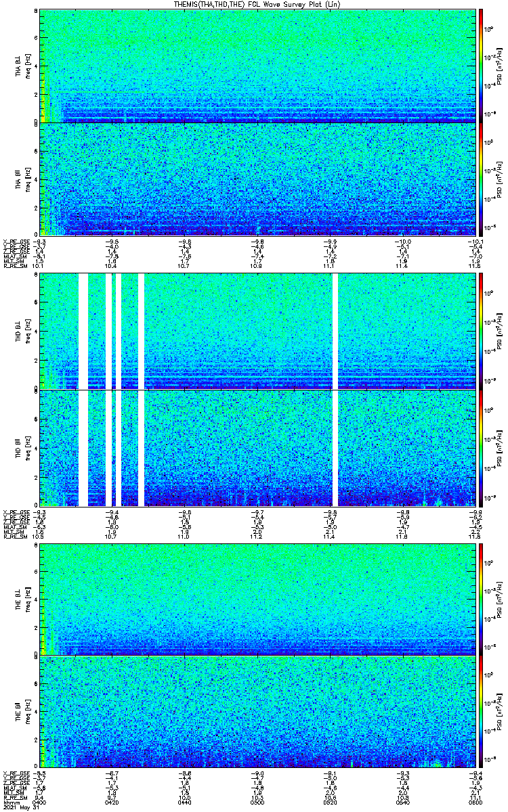The height and width of the screenshot is (812, 508).
Task: Click the 'MLAT_SM' row label under the THE panels
Action: click(14, 788)
